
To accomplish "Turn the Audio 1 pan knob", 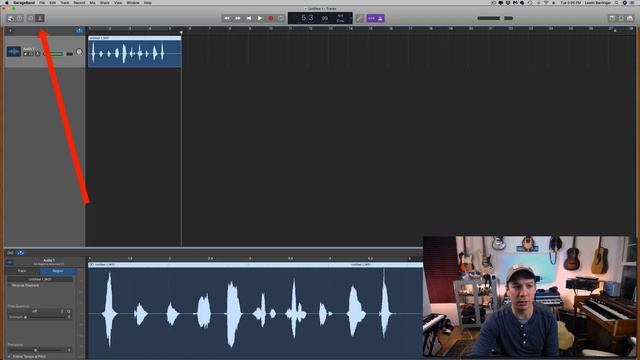I will (79, 52).
